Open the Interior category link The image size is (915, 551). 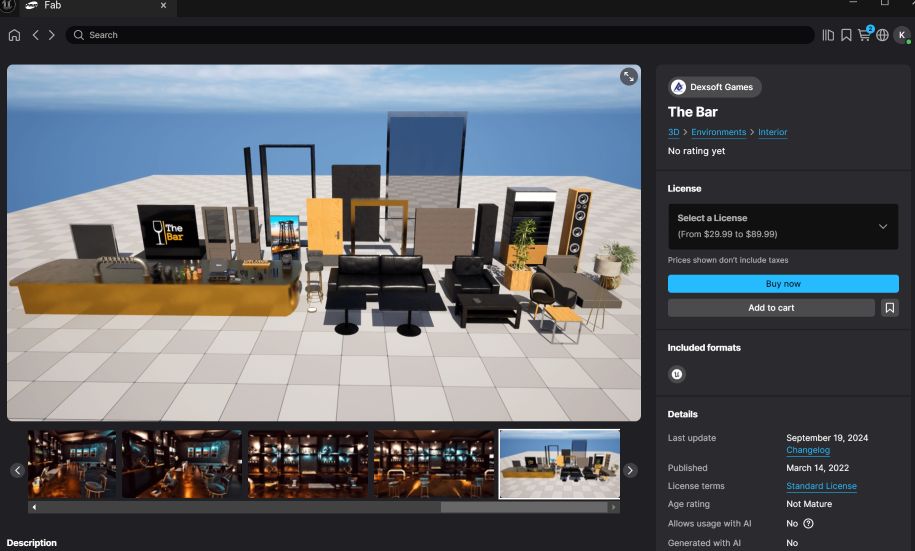click(773, 132)
